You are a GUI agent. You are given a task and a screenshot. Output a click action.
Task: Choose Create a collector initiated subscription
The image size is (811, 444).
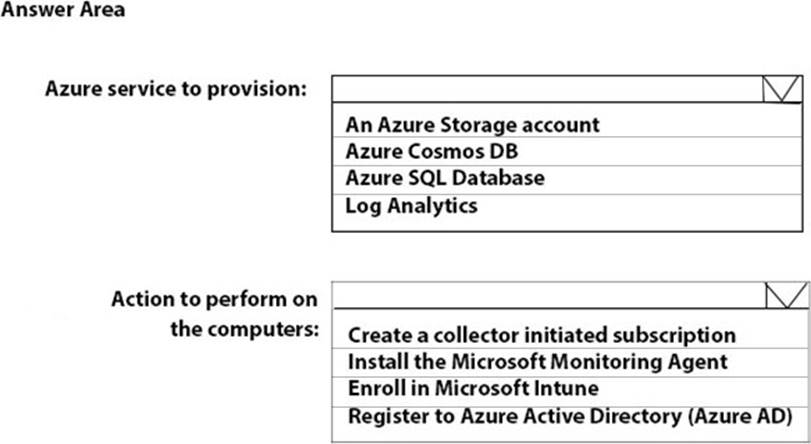(x=541, y=335)
